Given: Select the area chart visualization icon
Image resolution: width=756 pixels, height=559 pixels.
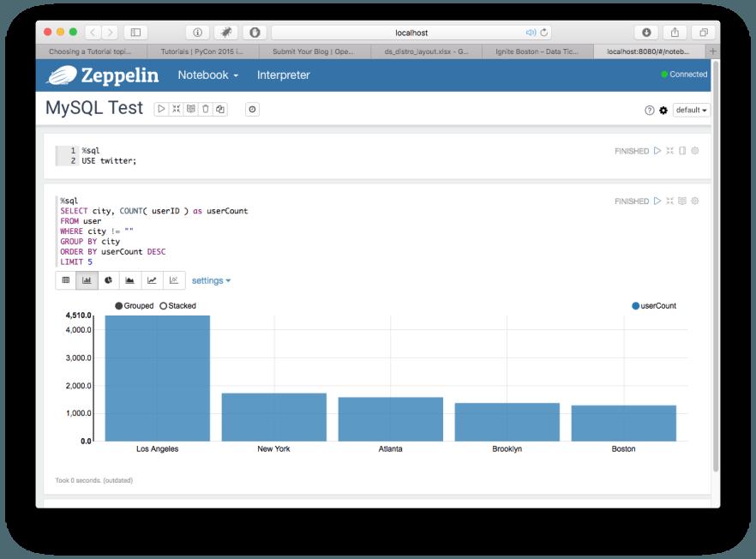Looking at the screenshot, I should click(x=129, y=280).
